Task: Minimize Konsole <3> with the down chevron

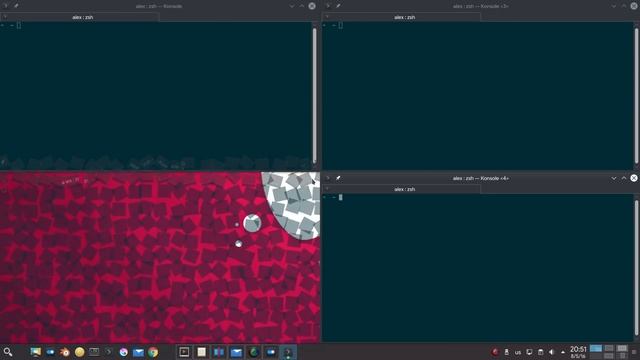Action: pyautogui.click(x=614, y=6)
